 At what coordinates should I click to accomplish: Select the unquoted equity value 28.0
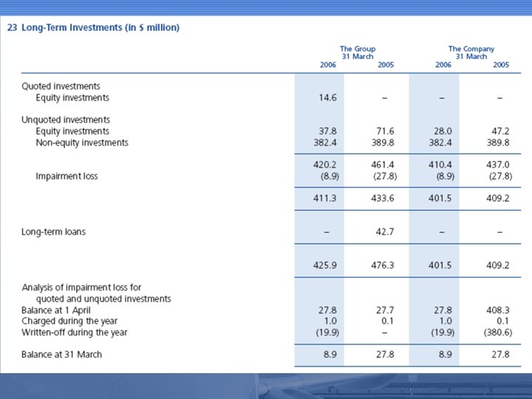tap(443, 132)
